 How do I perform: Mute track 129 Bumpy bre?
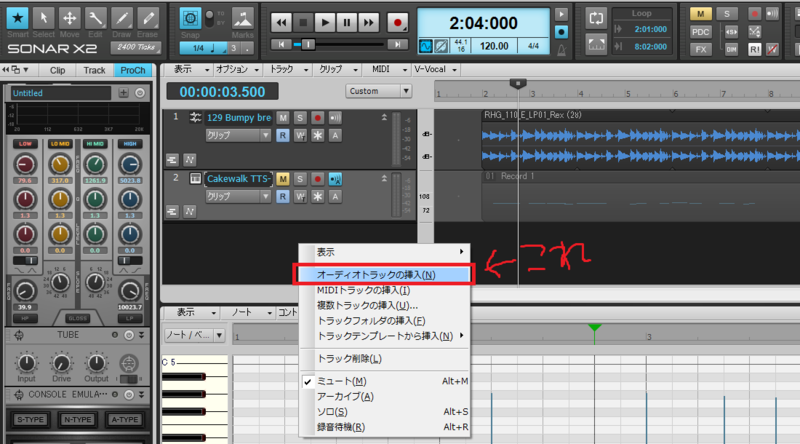283,118
